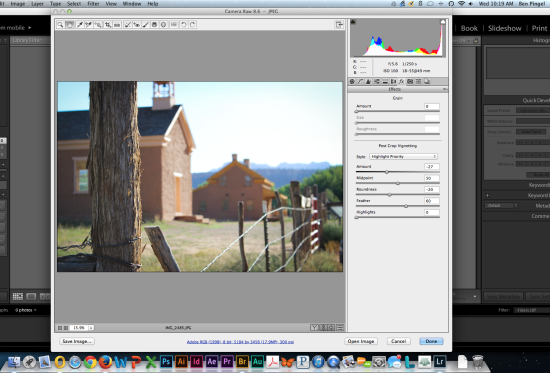Screen dimensions: 550x373
Task: Switch to the Camera Calibration panel tab
Action: [x=410, y=81]
